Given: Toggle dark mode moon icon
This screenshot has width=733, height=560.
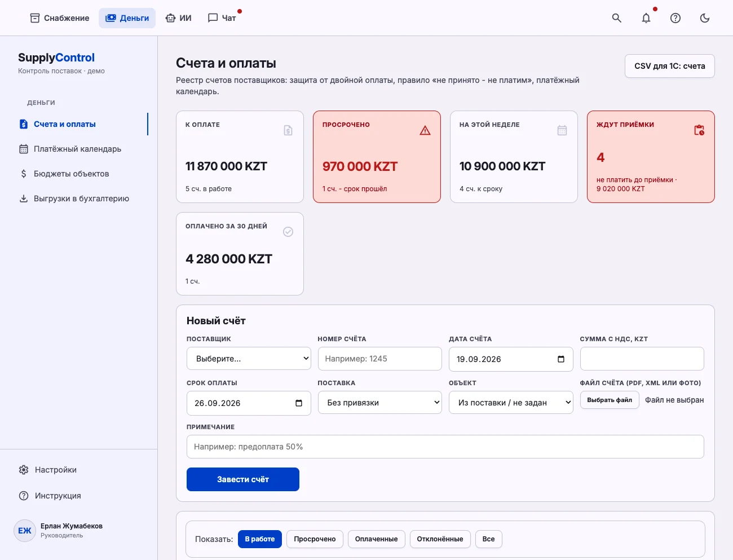Looking at the screenshot, I should click(x=705, y=18).
